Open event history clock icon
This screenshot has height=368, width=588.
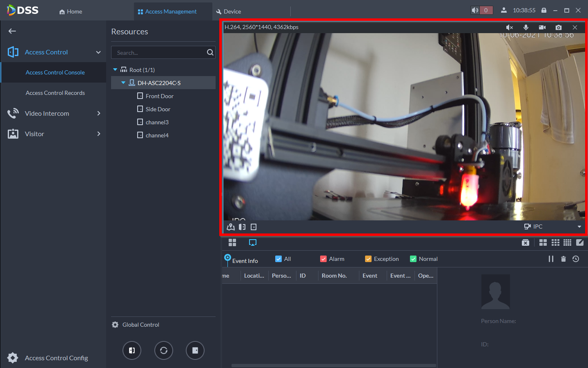576,259
